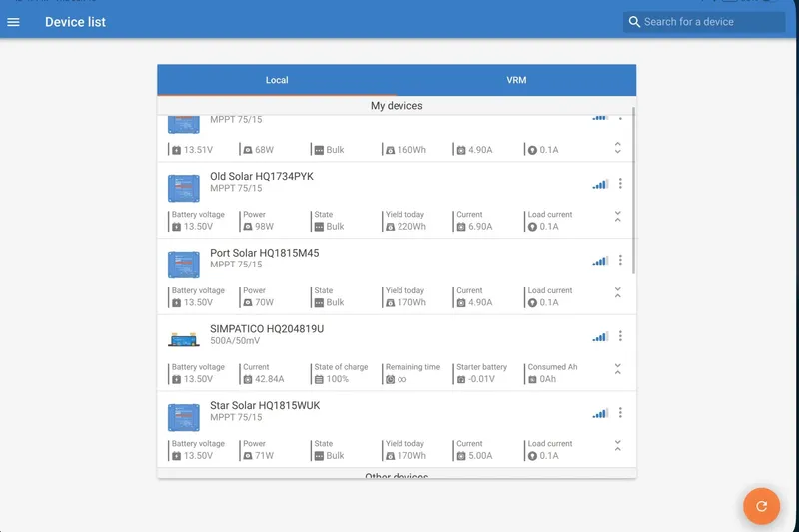Click the SIMPATICO battery monitor device icon
The width and height of the screenshot is (799, 532).
pos(183,338)
